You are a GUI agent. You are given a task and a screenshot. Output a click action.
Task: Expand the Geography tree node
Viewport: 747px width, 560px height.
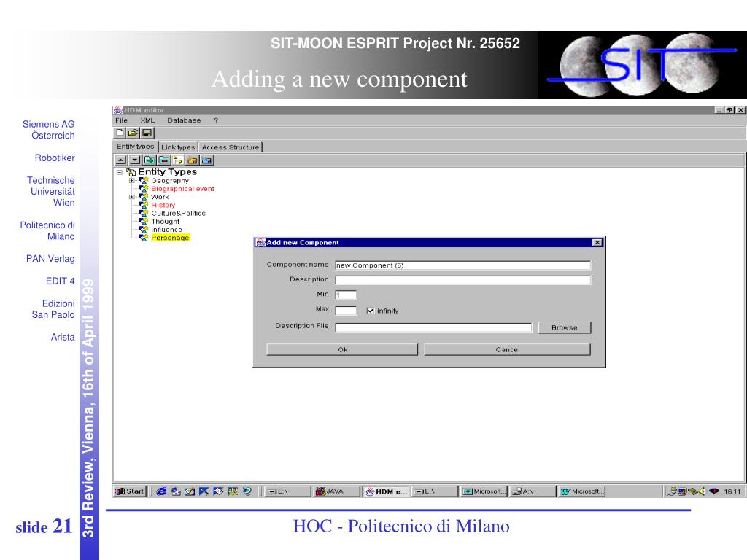pos(132,181)
